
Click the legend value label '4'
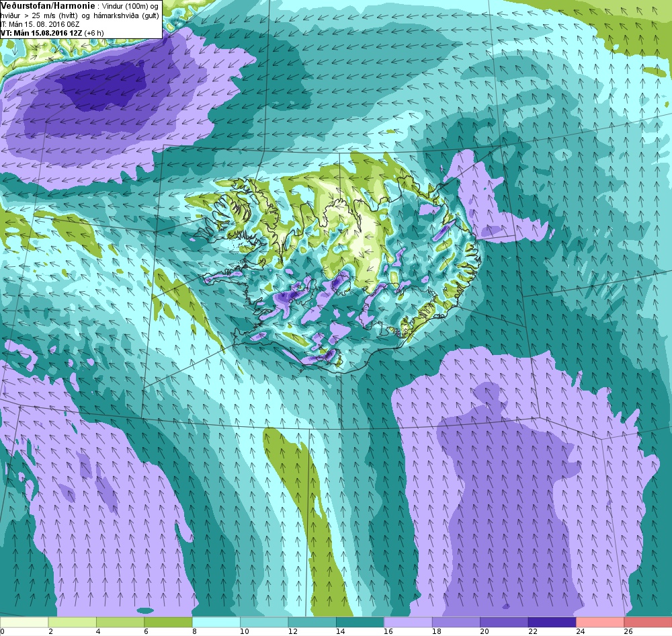pos(99,631)
